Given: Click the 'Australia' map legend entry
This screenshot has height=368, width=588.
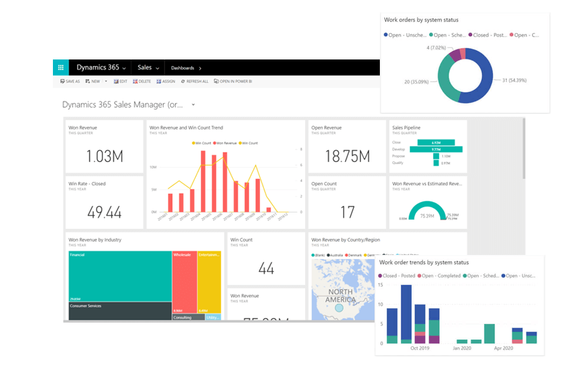Looking at the screenshot, I should click(x=336, y=256).
